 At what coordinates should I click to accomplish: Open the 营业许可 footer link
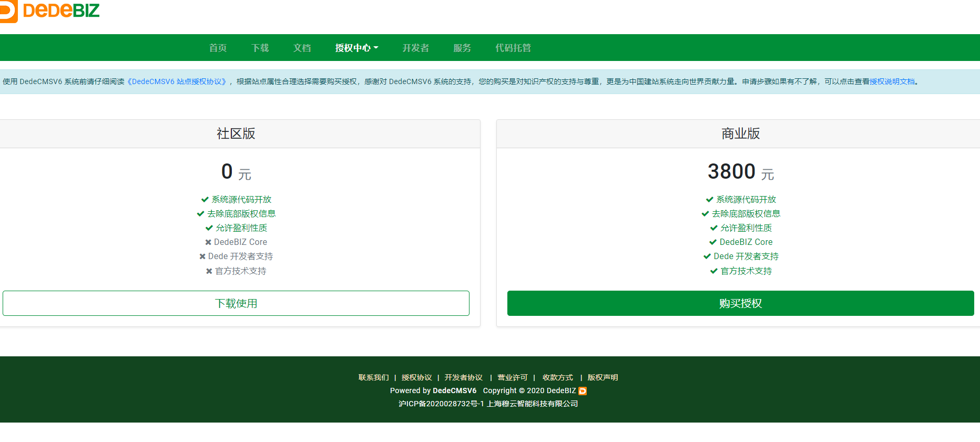[512, 377]
